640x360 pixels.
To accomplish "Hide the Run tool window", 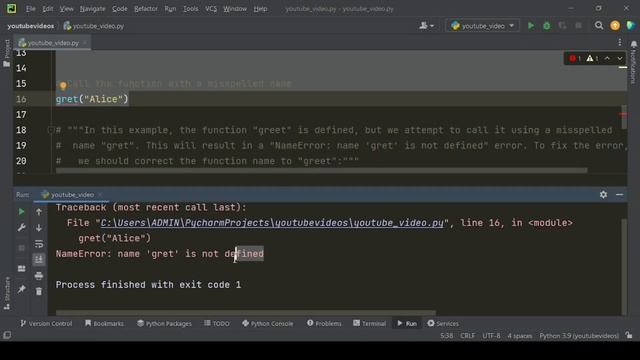I will 619,195.
